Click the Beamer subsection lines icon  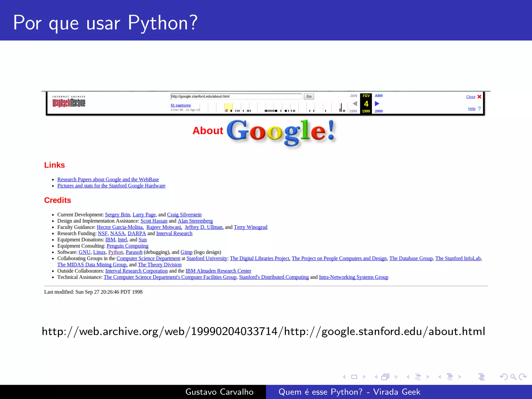[418, 377]
